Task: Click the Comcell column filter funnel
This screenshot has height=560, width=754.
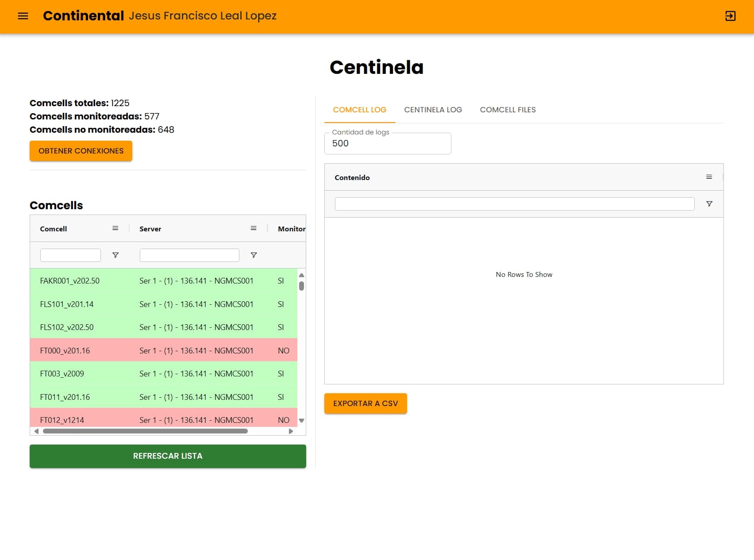Action: tap(115, 255)
